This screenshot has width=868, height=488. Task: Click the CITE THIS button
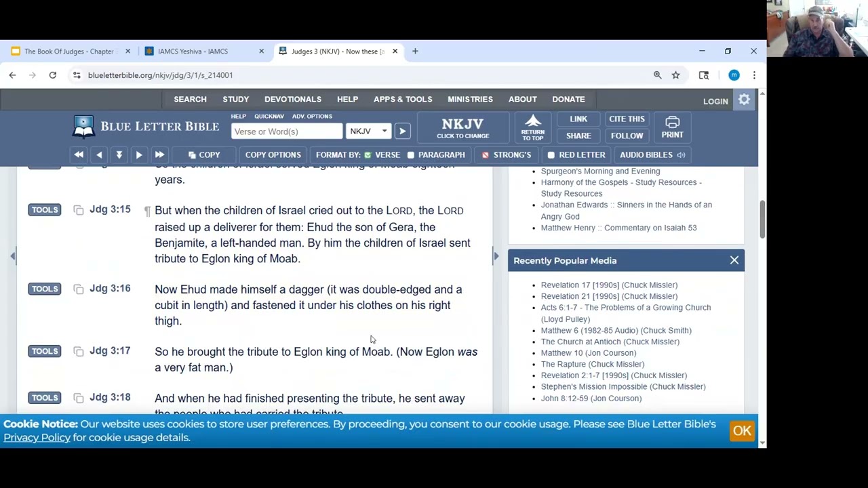[x=627, y=119]
